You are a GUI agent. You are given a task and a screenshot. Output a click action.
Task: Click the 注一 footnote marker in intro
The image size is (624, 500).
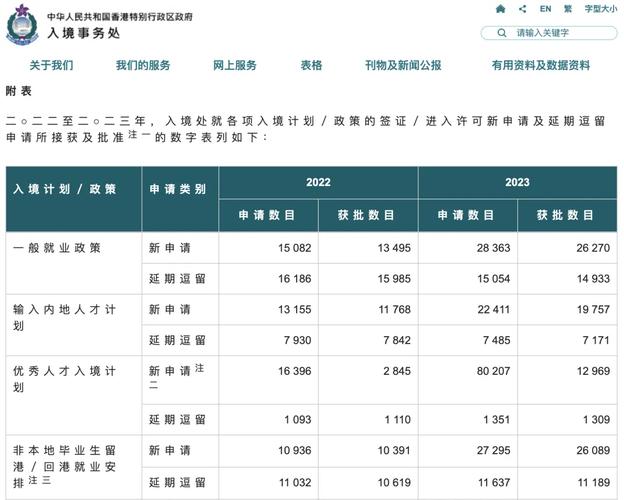coord(139,135)
